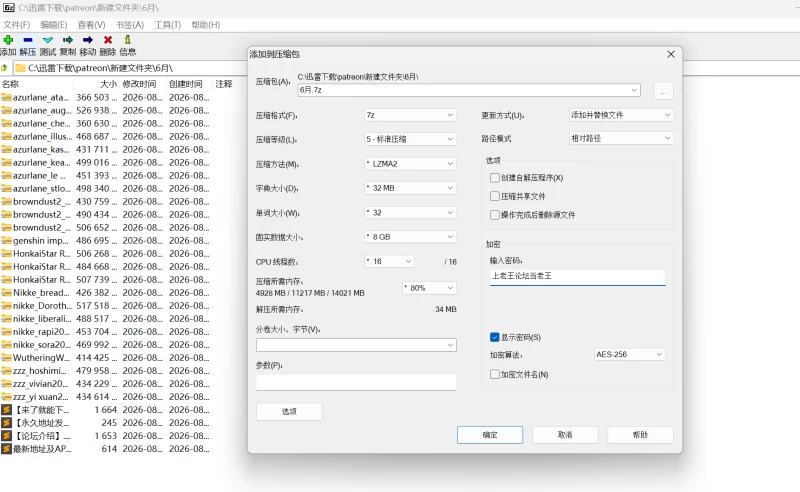Select the azurlane_ata archive icon

coord(6,97)
